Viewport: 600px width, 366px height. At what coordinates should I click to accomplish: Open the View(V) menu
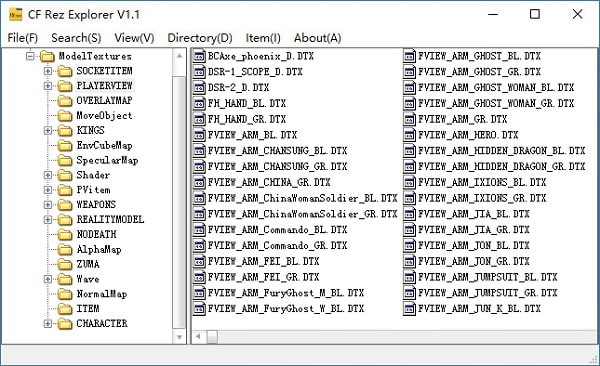pyautogui.click(x=134, y=38)
